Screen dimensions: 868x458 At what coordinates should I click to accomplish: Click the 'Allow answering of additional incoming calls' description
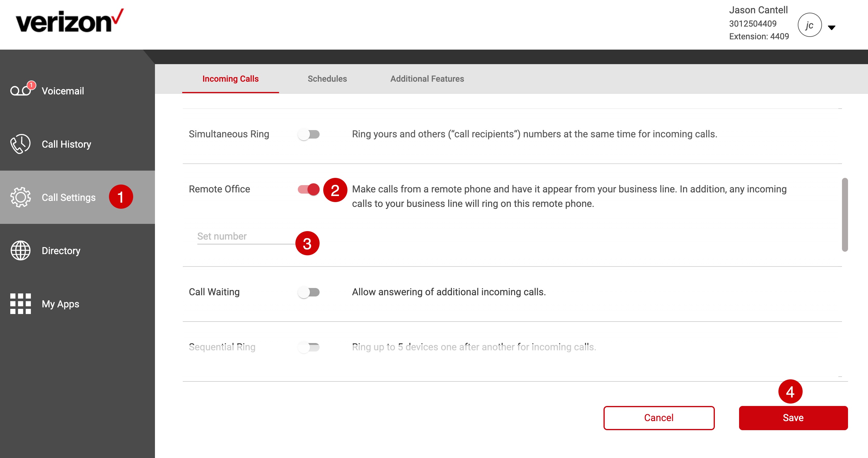tap(449, 292)
